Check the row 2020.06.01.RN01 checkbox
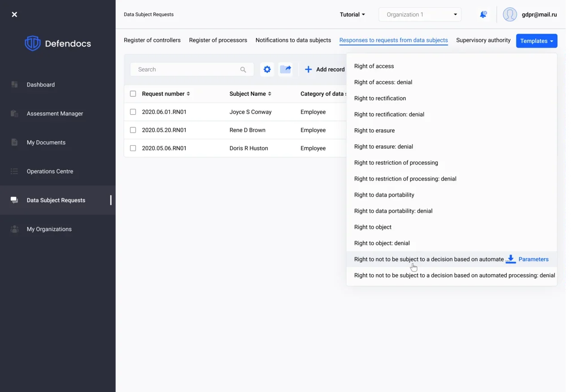 coord(133,112)
